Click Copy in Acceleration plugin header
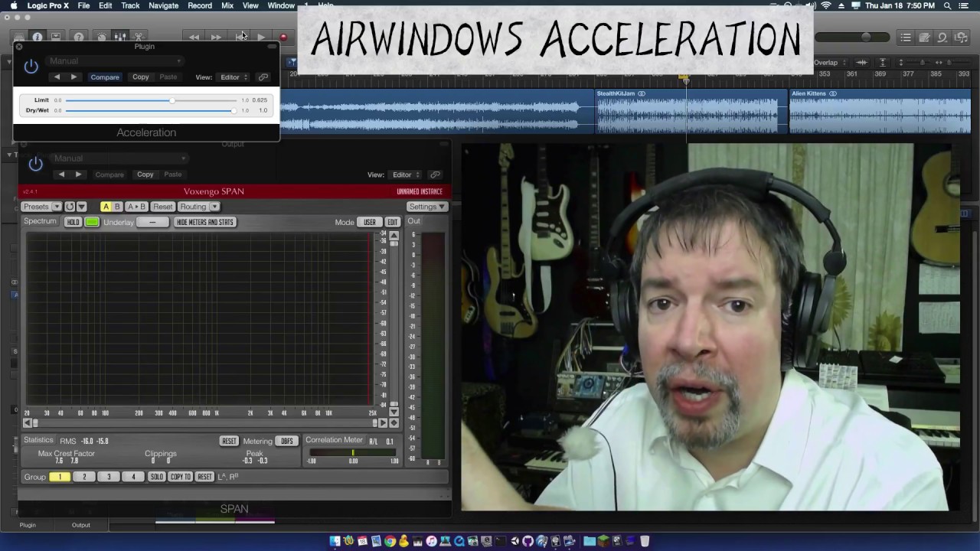The height and width of the screenshot is (551, 980). tap(141, 77)
